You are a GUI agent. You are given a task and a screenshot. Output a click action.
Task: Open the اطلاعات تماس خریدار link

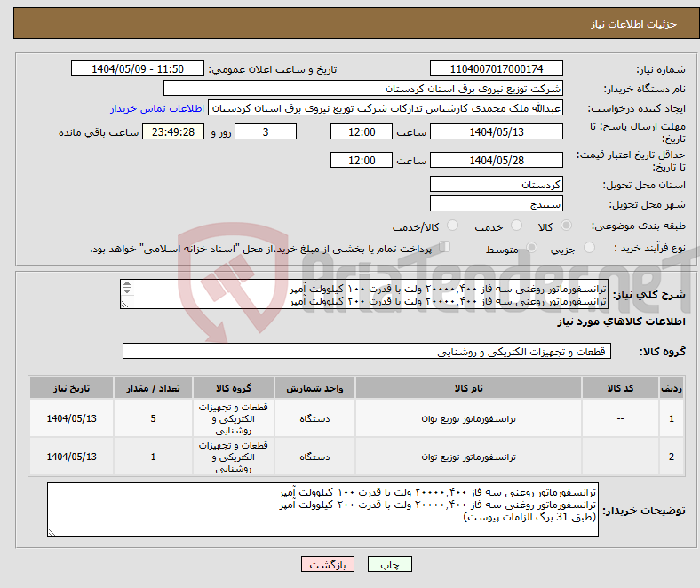pyautogui.click(x=157, y=108)
